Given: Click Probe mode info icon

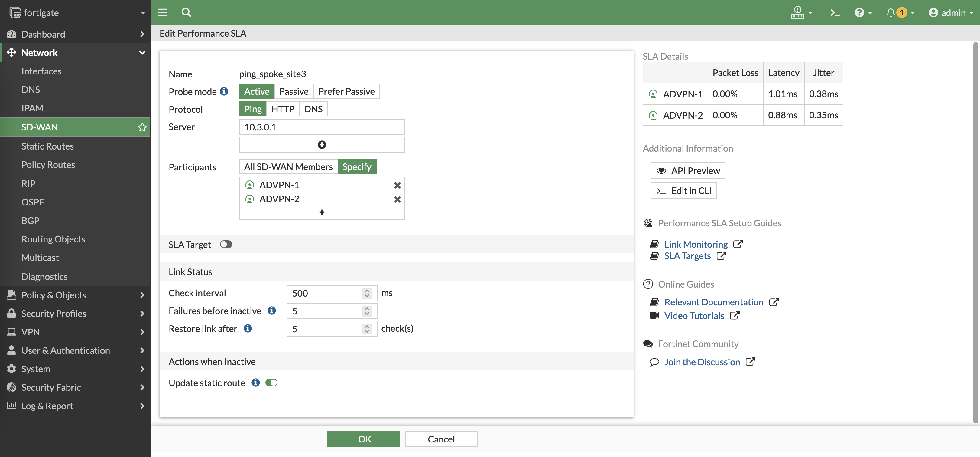Looking at the screenshot, I should coord(224,91).
